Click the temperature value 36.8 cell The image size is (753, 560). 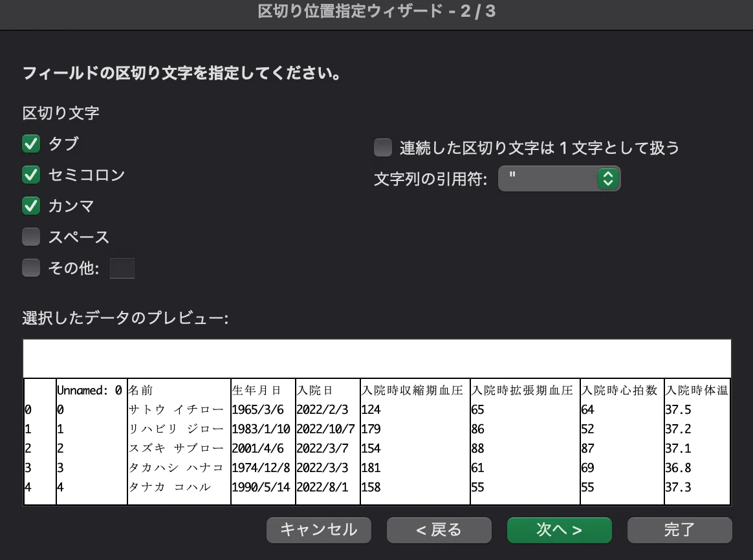click(678, 468)
